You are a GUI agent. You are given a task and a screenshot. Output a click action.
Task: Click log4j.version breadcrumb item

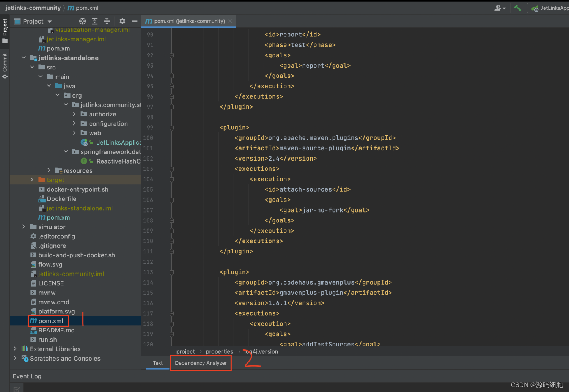(261, 352)
